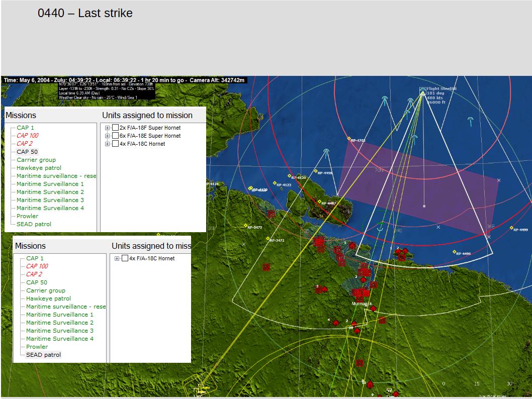Click the 'Missions' heading of lower panel

tap(30, 246)
